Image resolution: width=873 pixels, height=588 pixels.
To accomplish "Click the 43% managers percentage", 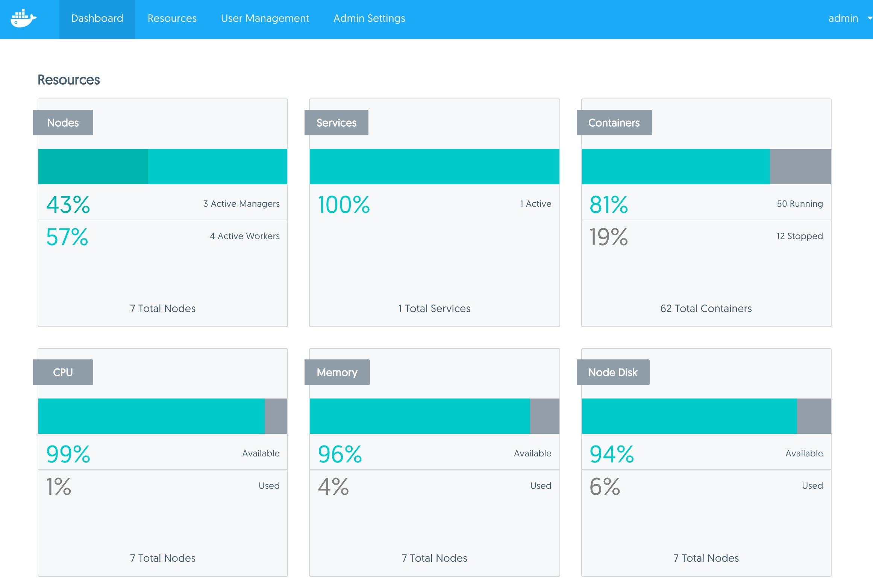I will pyautogui.click(x=68, y=205).
